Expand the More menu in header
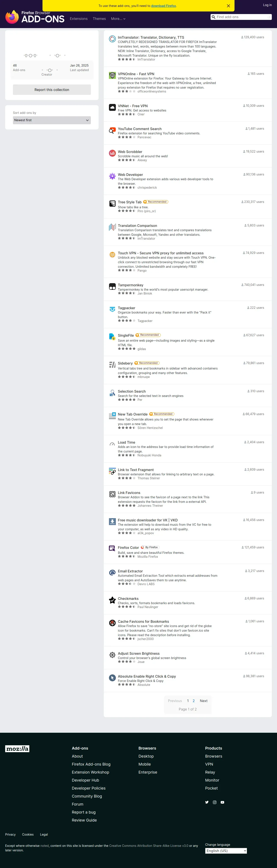 pyautogui.click(x=118, y=19)
